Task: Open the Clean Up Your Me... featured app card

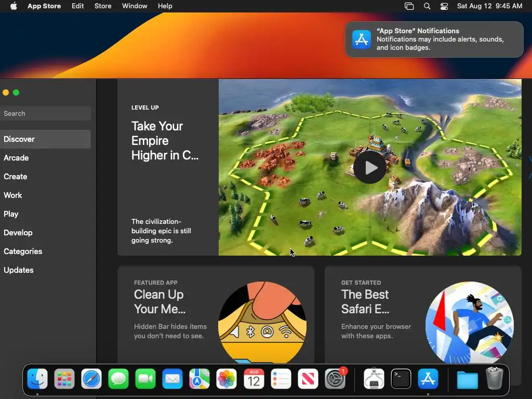Action: click(x=216, y=314)
